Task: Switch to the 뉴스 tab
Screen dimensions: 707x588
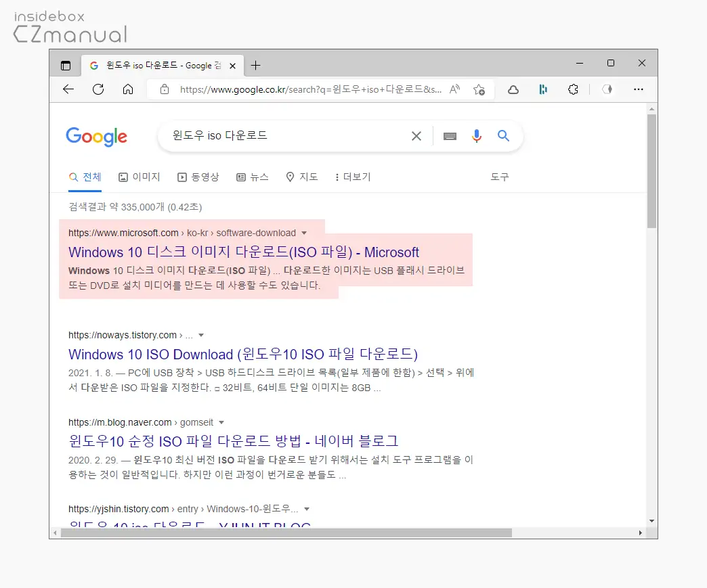Action: 253,177
